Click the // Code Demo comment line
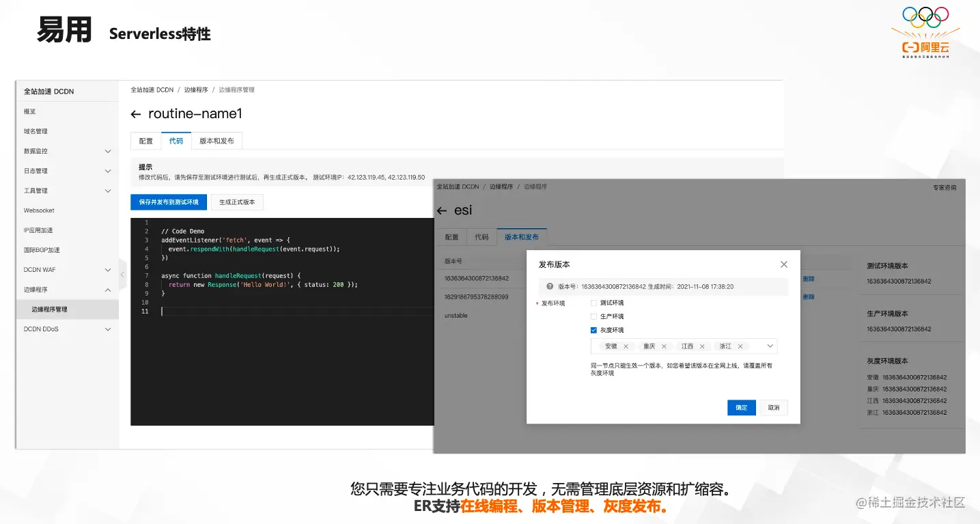 coord(183,232)
